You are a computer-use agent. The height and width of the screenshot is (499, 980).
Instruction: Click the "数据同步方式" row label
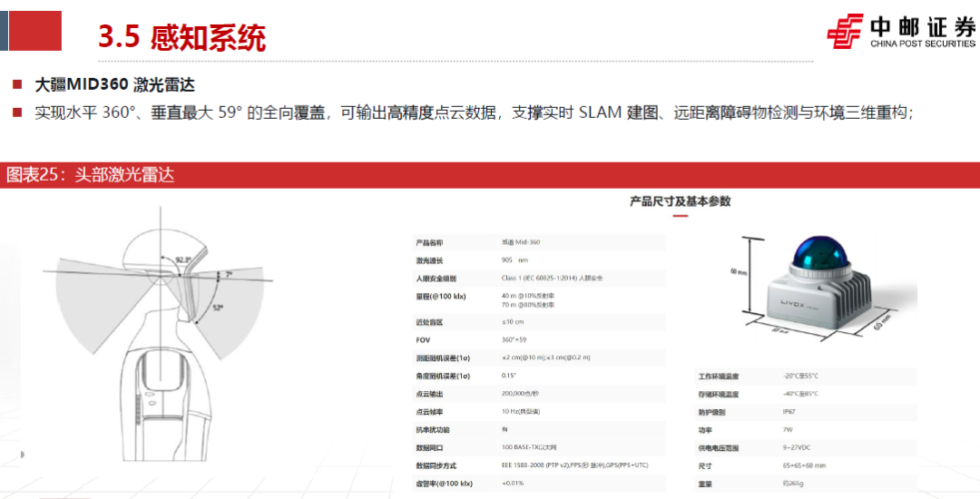[436, 466]
